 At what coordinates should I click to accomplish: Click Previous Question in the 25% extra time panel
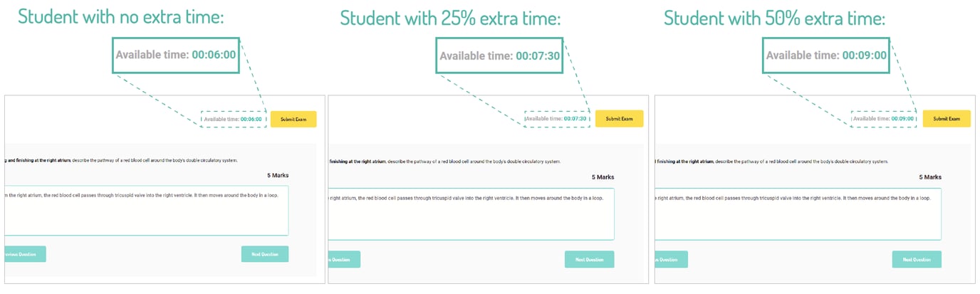coord(345,259)
